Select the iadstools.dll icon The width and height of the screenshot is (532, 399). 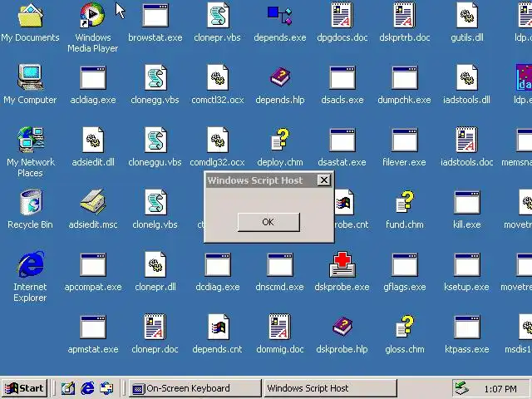point(467,78)
